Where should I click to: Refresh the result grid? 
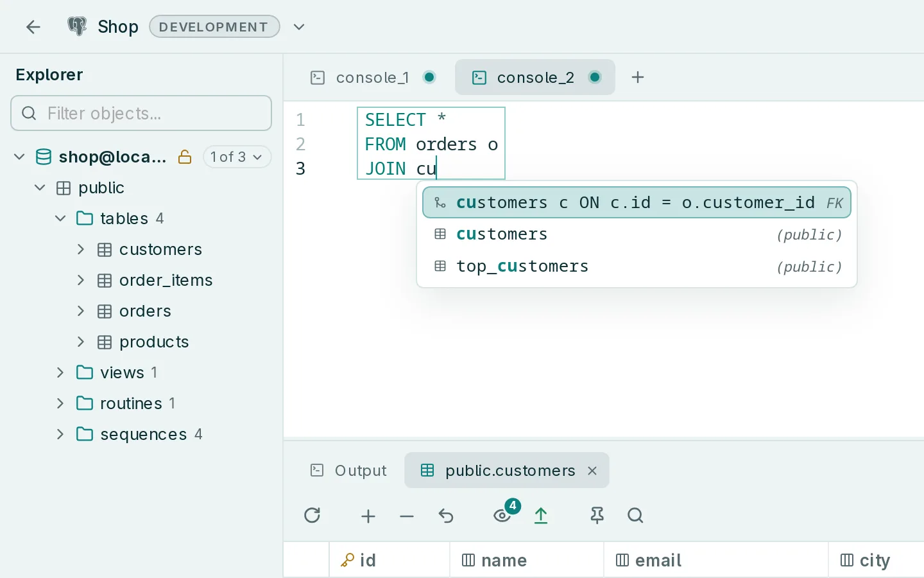[x=312, y=515]
